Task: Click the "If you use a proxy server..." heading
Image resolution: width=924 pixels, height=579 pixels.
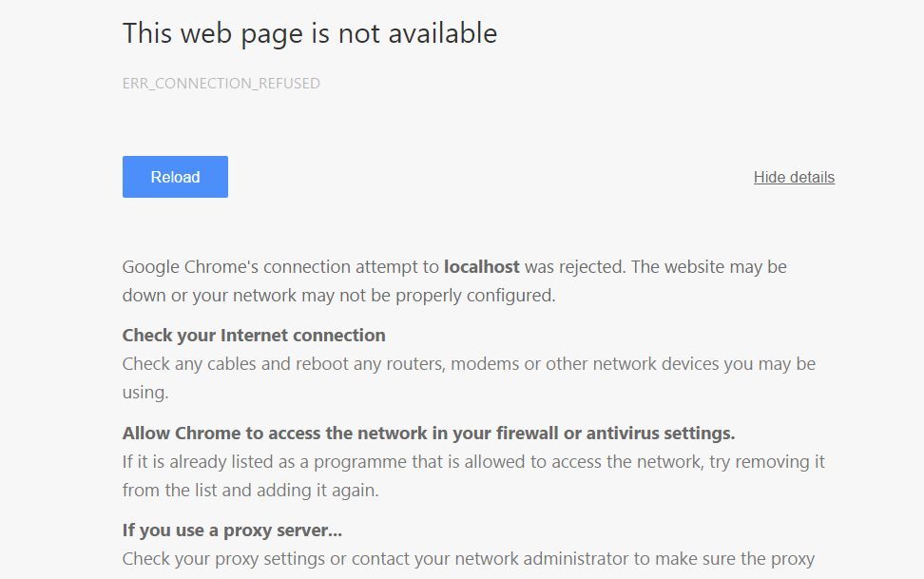Action: (x=232, y=530)
